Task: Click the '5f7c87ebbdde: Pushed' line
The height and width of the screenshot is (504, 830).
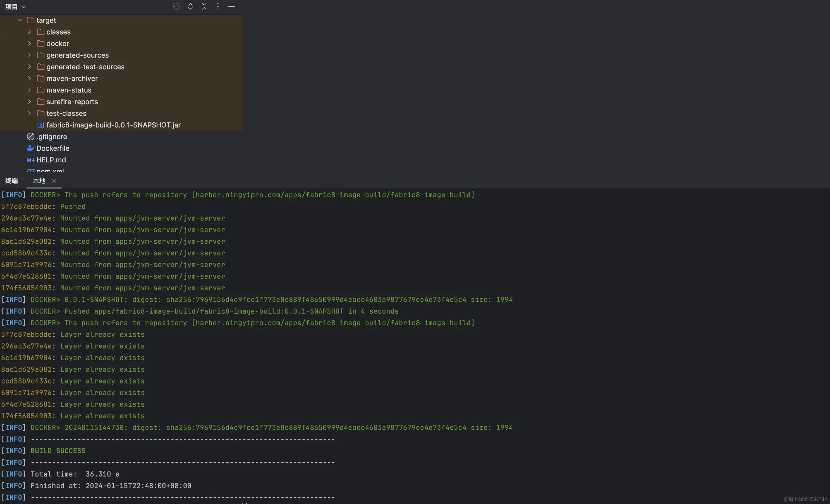Action: coord(43,206)
